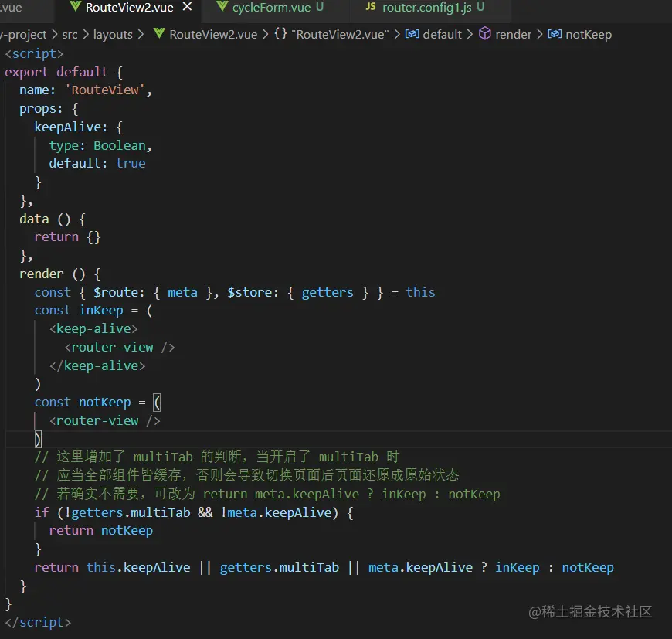Expand the chevron after default breadcrumb
Screen dimensions: 672x639
coord(470,34)
